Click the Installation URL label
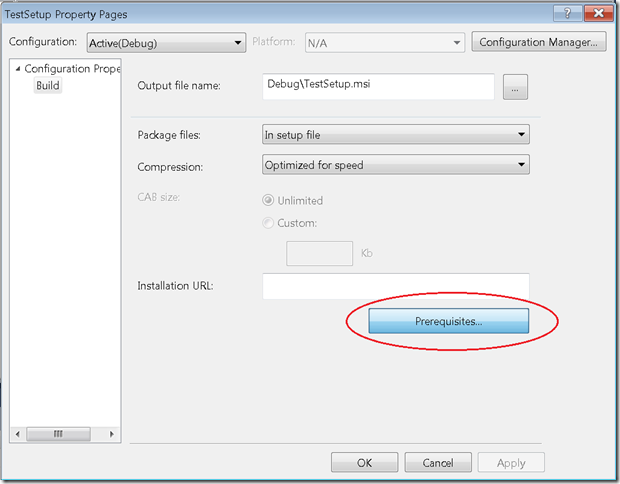620x484 pixels. [175, 286]
